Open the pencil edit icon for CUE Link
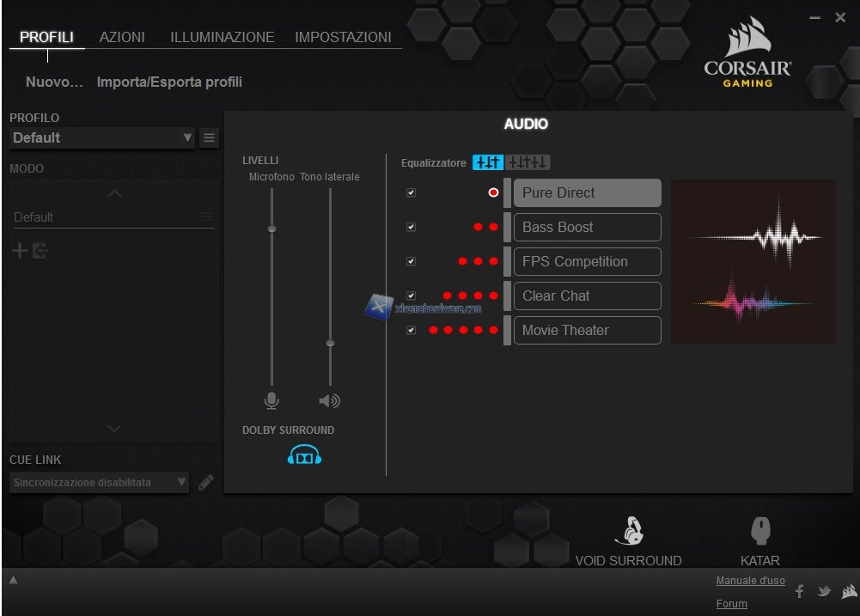860x616 pixels. (206, 483)
